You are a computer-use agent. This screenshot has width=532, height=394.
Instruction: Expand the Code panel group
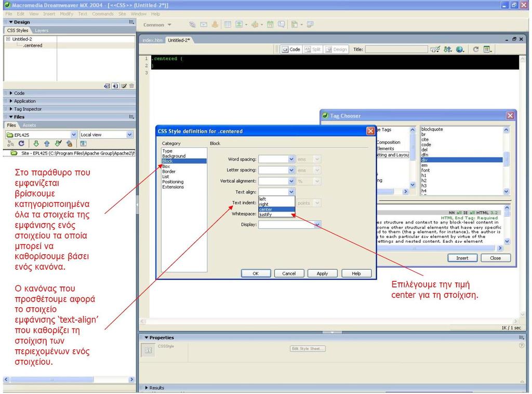[11, 93]
